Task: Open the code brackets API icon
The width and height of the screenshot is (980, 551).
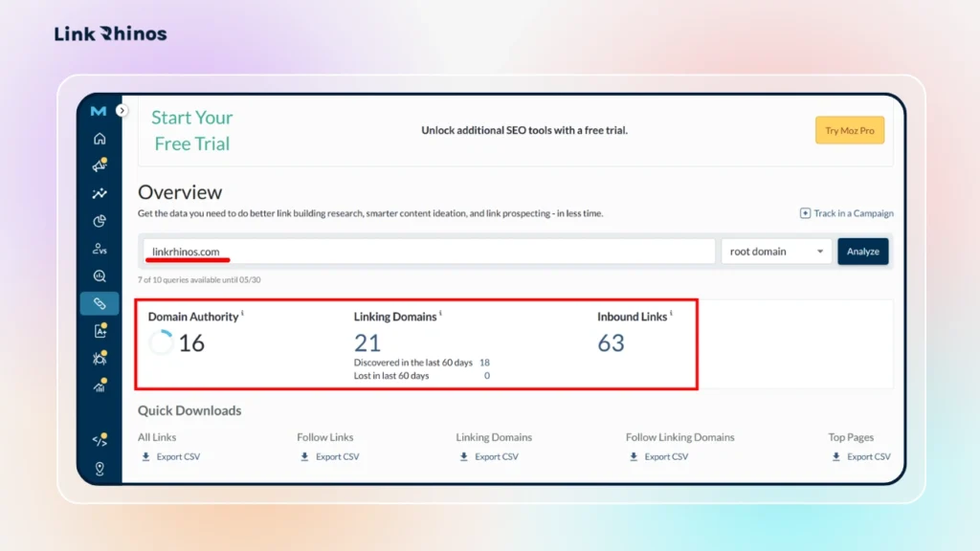Action: pyautogui.click(x=100, y=440)
